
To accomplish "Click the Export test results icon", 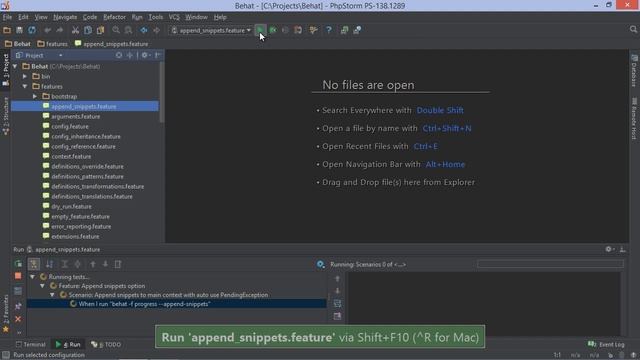I will pyautogui.click(x=118, y=264).
